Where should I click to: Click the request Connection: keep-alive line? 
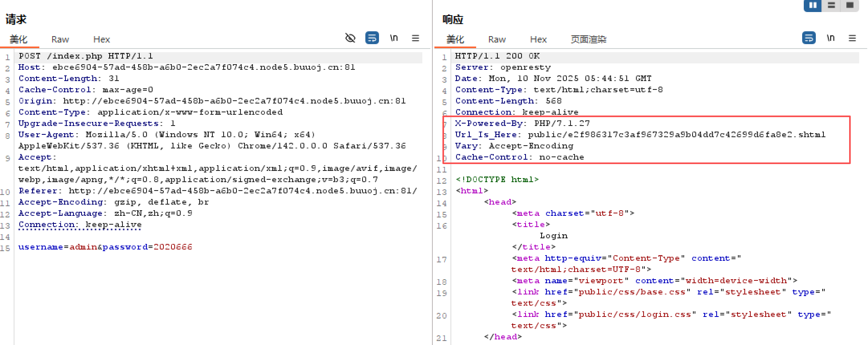[x=80, y=225]
